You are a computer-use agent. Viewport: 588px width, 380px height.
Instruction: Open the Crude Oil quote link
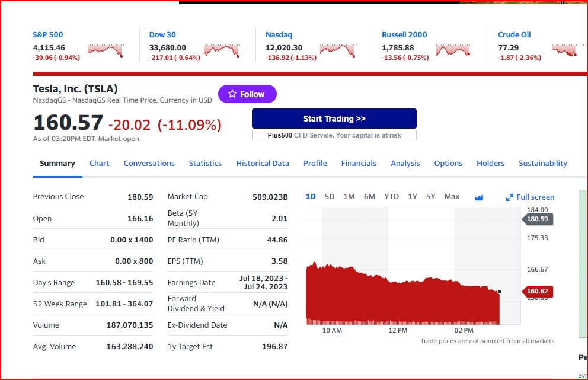(514, 35)
